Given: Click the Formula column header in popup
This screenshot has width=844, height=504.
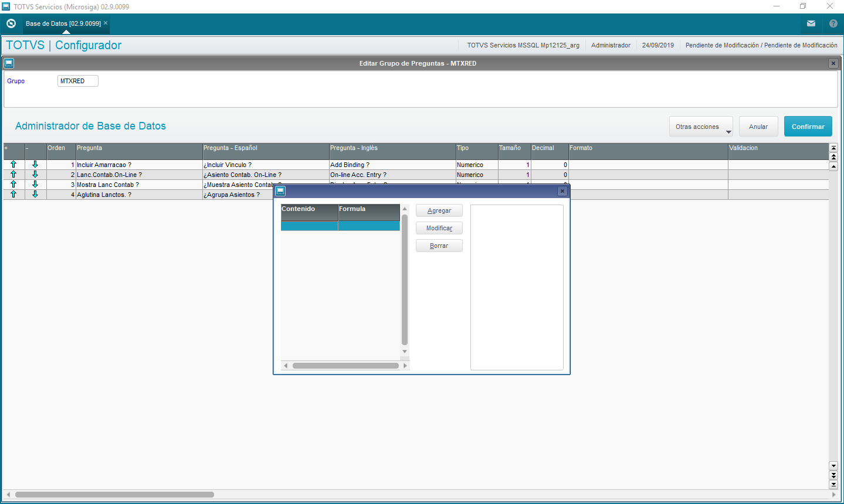Looking at the screenshot, I should (x=369, y=212).
